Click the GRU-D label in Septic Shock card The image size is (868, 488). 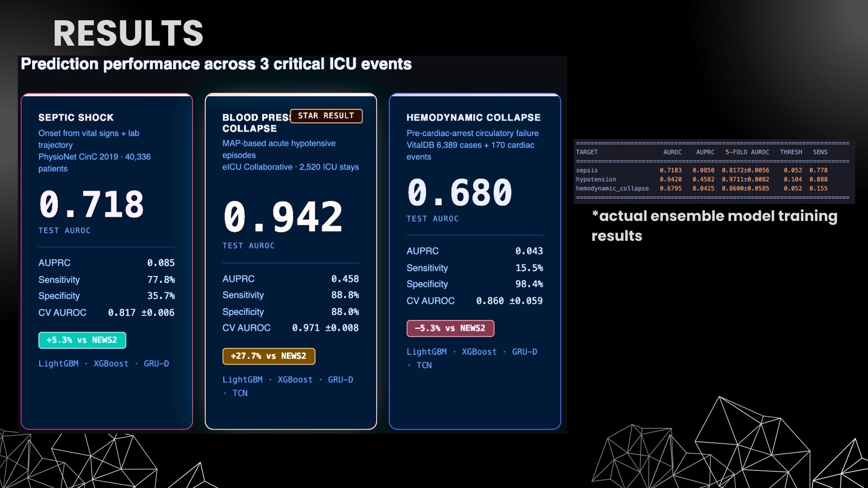point(156,364)
